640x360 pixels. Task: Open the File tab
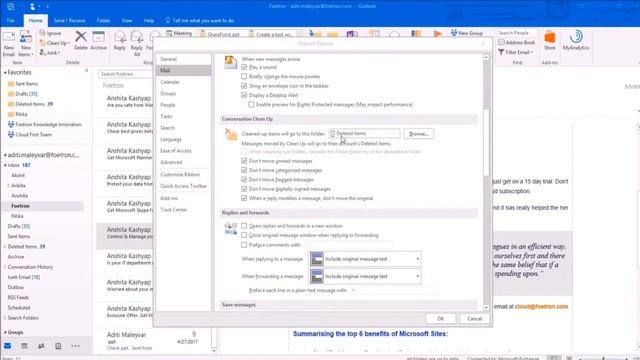[x=11, y=20]
